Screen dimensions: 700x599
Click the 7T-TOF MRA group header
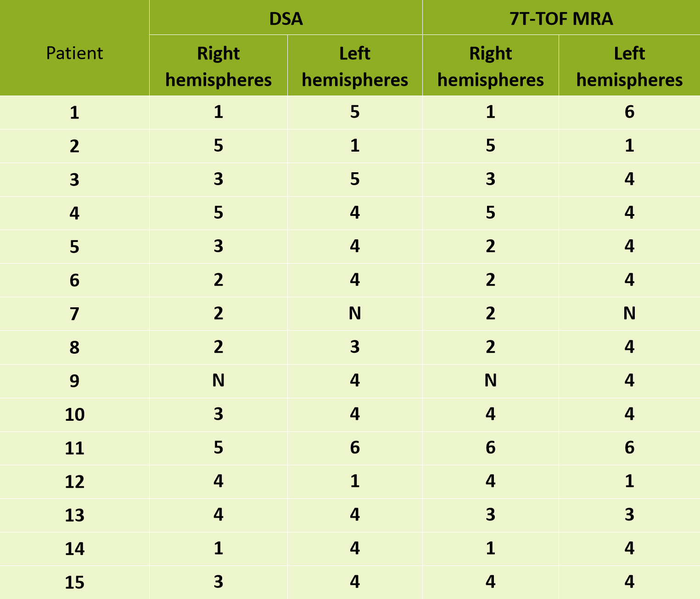(x=561, y=18)
